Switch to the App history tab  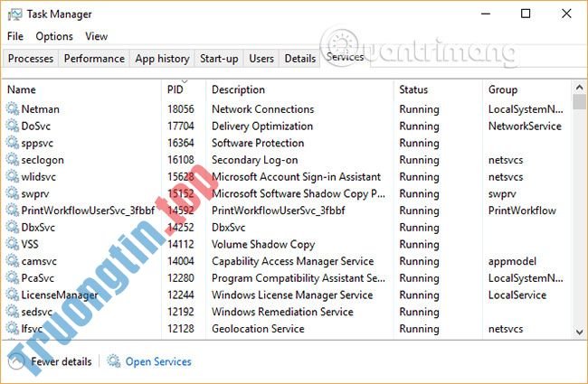(x=162, y=59)
